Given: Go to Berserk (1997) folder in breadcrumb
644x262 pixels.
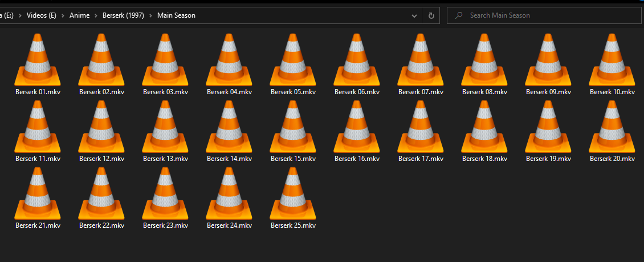Looking at the screenshot, I should tap(123, 15).
